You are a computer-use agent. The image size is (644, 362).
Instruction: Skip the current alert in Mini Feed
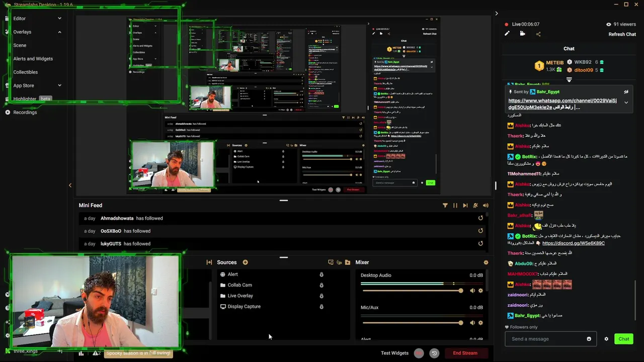point(465,205)
